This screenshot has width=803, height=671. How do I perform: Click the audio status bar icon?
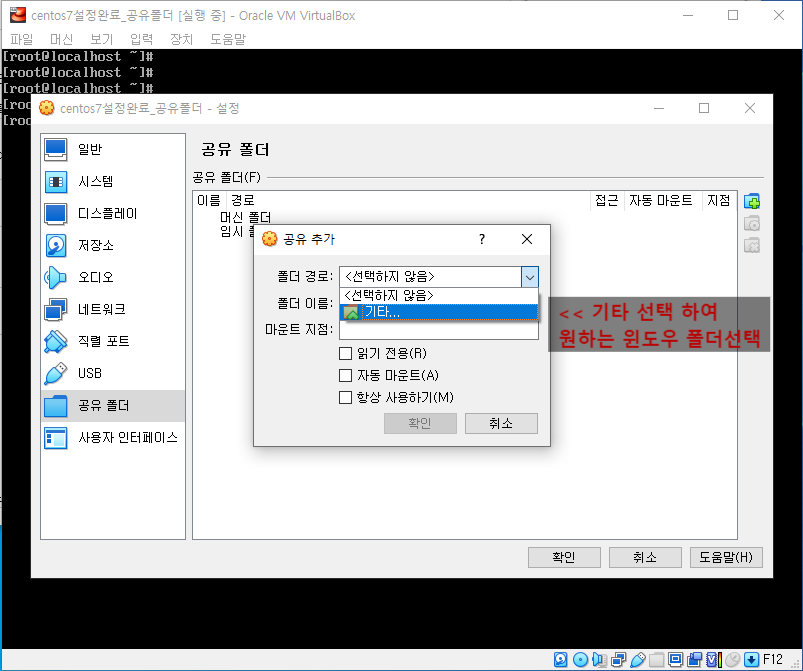599,660
